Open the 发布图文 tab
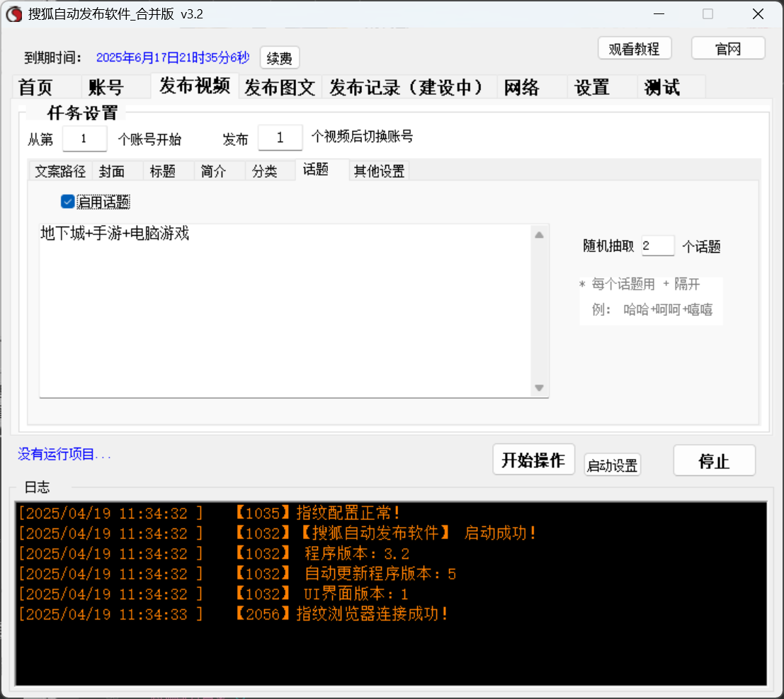784x699 pixels. (280, 87)
